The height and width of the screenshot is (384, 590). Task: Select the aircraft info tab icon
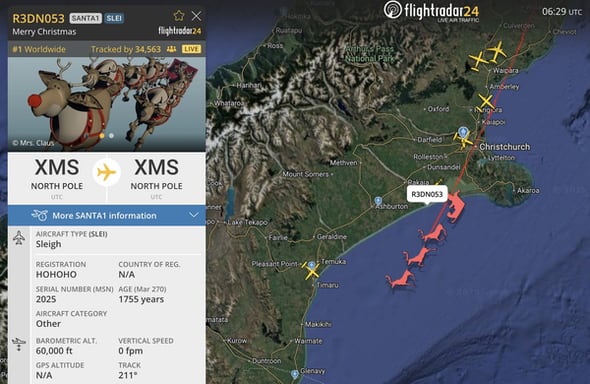pyautogui.click(x=19, y=238)
